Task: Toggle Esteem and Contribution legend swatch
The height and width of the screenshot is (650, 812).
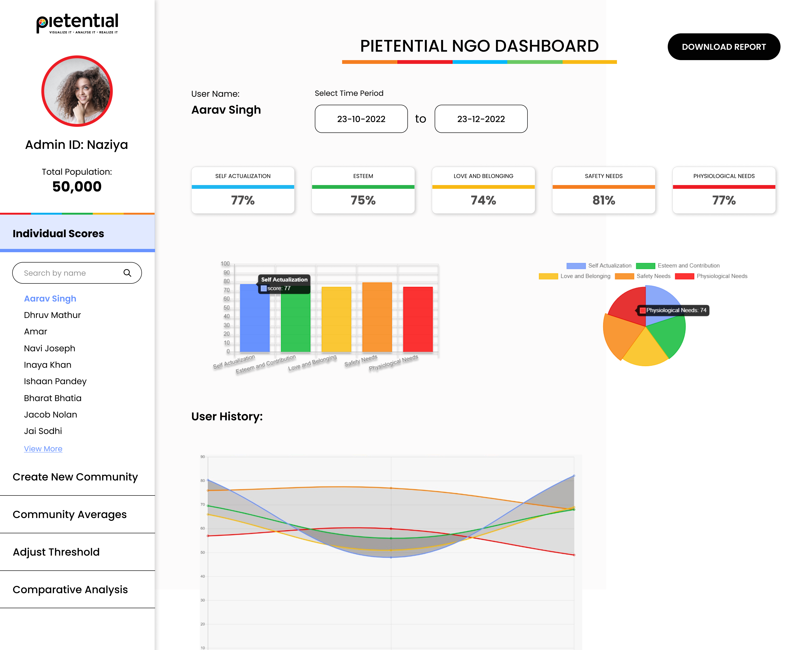Action: [645, 266]
